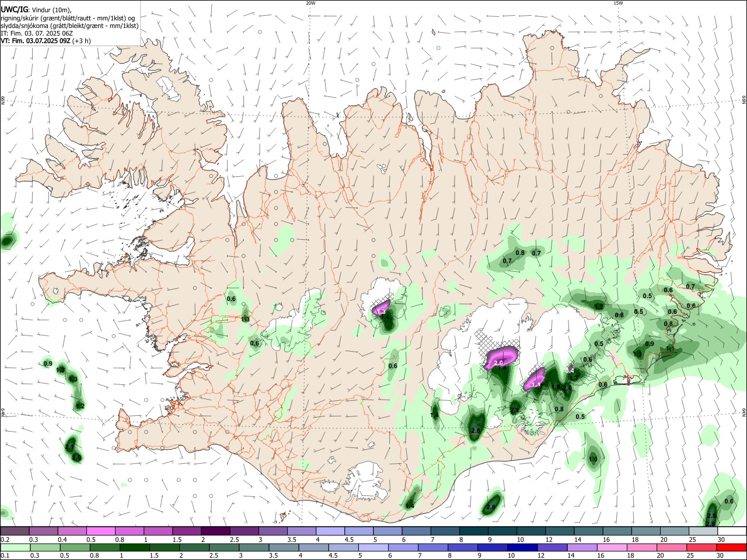Click the 1.4 value on the south coast near Mýrdalsjökull

[410, 506]
